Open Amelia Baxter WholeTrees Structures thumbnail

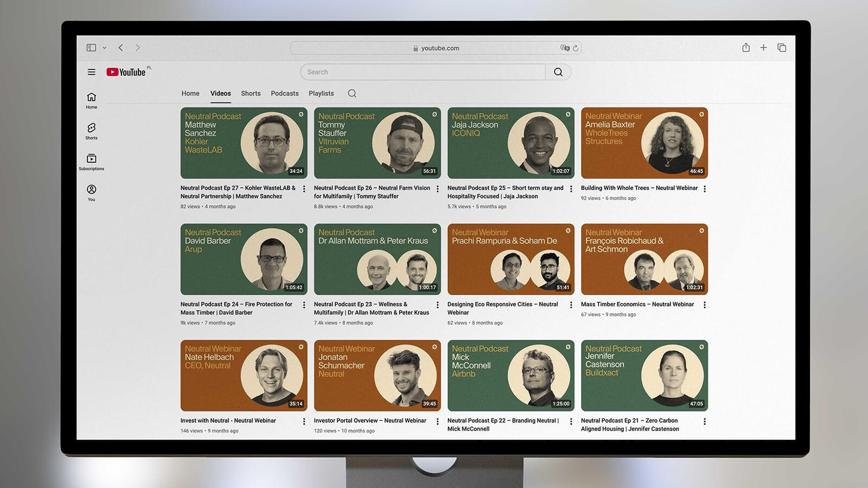click(644, 143)
